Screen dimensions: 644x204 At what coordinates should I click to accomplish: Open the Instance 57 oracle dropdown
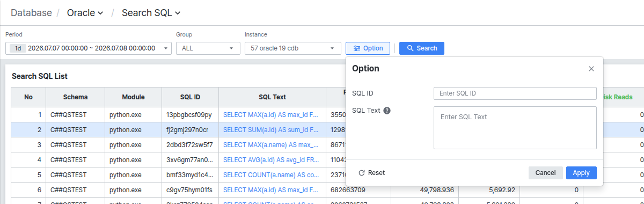[293, 48]
